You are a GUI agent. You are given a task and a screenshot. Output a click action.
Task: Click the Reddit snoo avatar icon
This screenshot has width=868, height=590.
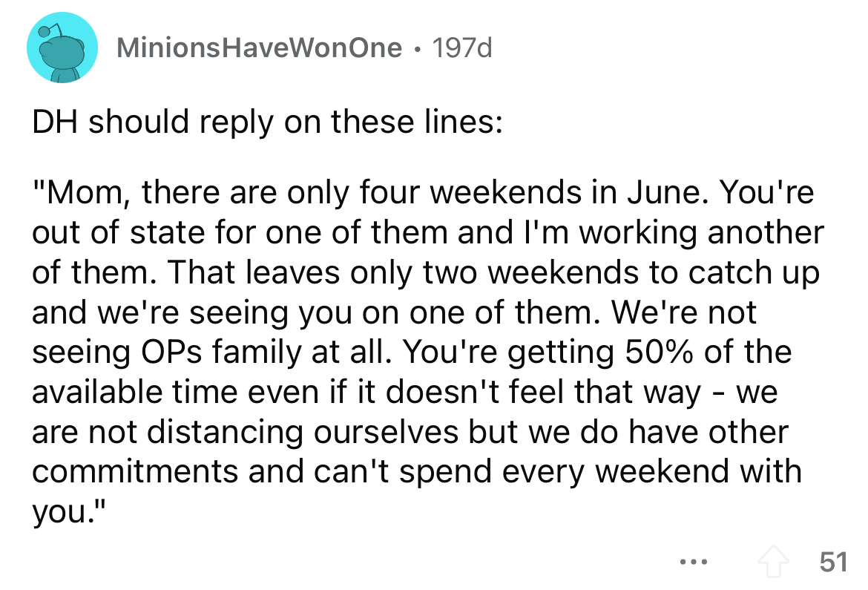pyautogui.click(x=62, y=50)
